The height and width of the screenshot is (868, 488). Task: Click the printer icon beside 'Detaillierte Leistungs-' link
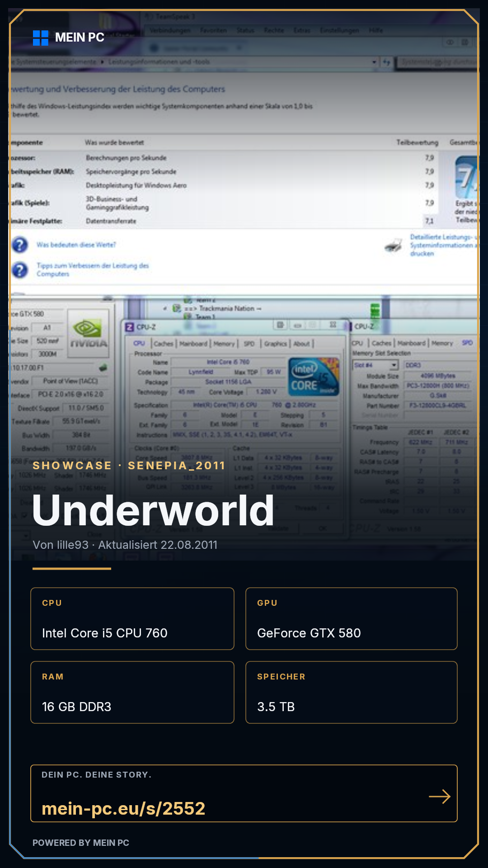(394, 245)
